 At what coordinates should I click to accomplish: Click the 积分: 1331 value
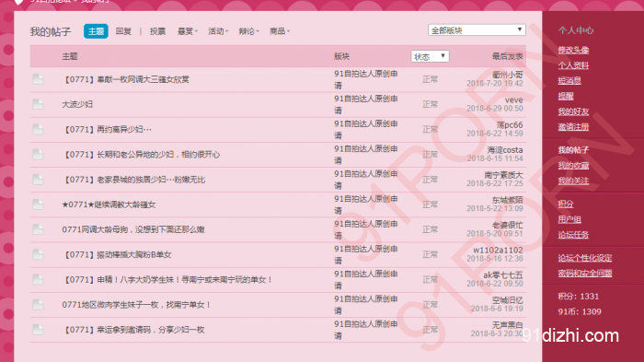[x=579, y=297]
